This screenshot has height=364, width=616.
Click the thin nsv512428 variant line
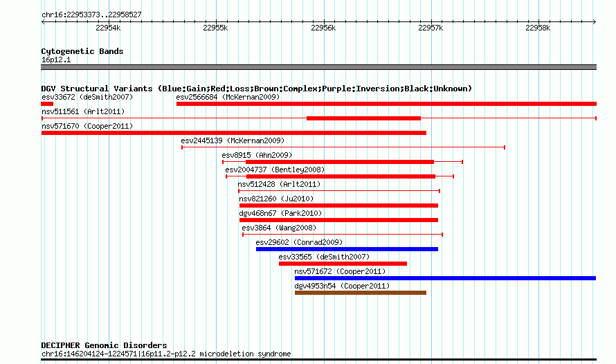click(339, 191)
